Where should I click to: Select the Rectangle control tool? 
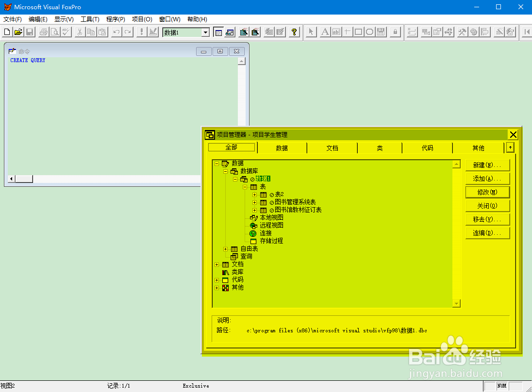pyautogui.click(x=358, y=32)
